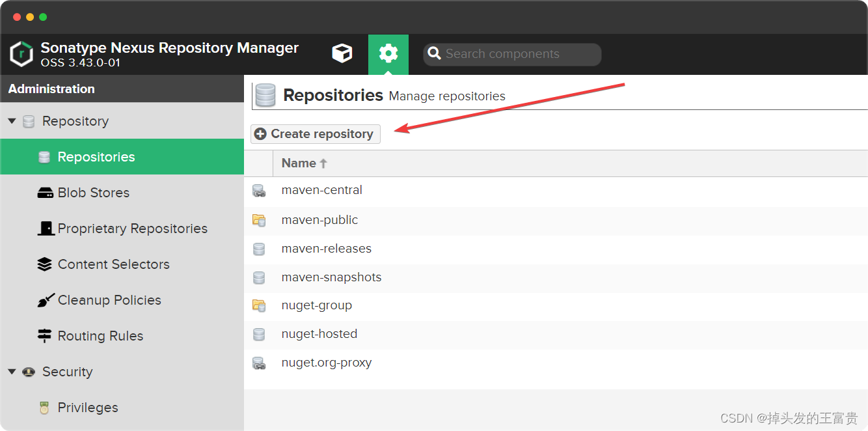
Task: Click the Proprietary Repositories door icon
Action: click(x=46, y=229)
